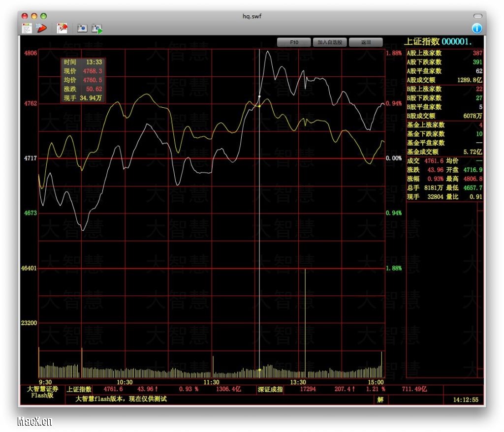504x432 pixels.
Task: Click the 量比 value 0.91
Action: (x=476, y=197)
